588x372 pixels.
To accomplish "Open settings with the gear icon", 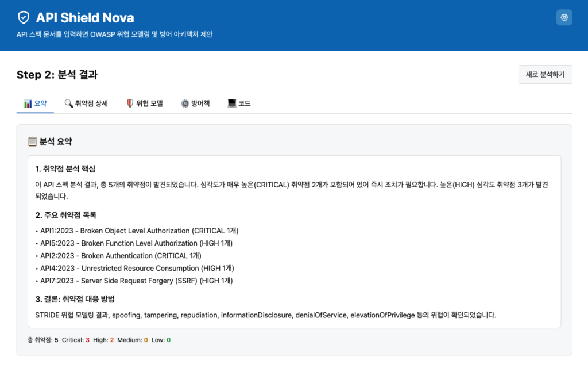I will click(x=564, y=18).
